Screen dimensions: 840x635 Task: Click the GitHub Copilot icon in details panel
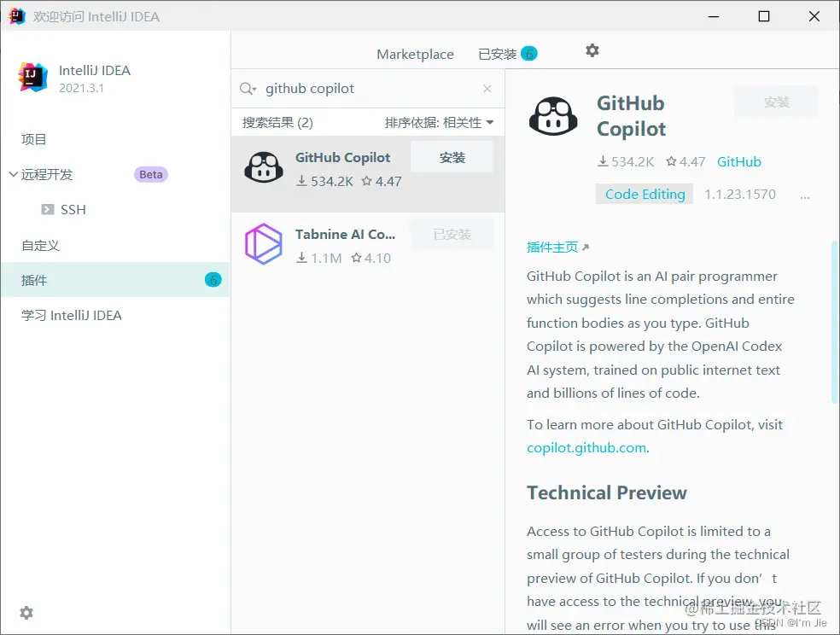click(x=553, y=116)
